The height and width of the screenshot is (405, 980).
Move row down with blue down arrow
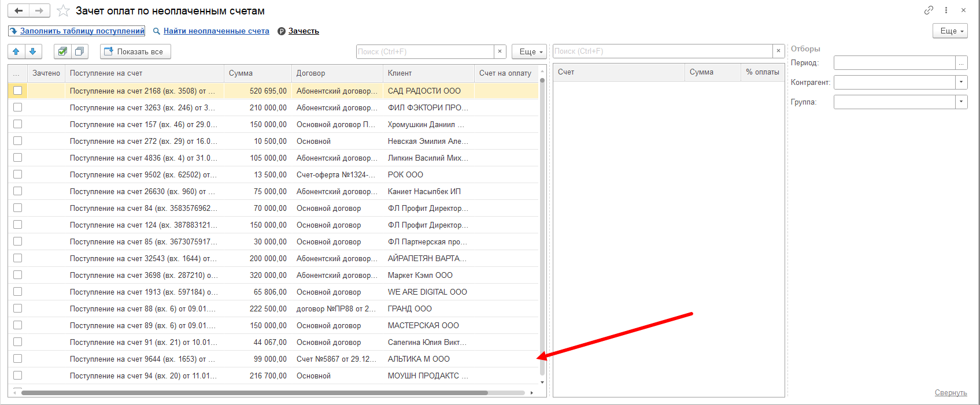[x=33, y=51]
